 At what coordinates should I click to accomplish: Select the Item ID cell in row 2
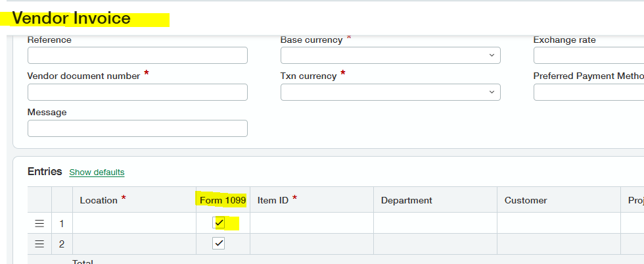pyautogui.click(x=311, y=244)
